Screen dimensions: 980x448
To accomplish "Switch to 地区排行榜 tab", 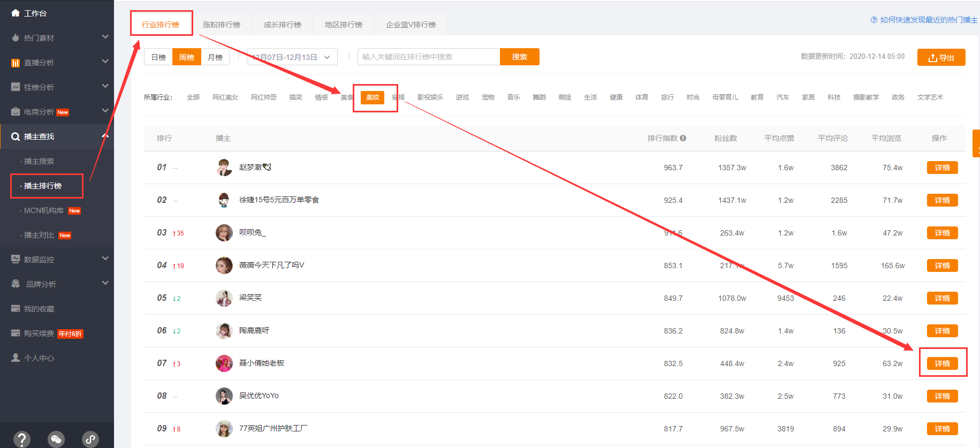I will click(344, 25).
